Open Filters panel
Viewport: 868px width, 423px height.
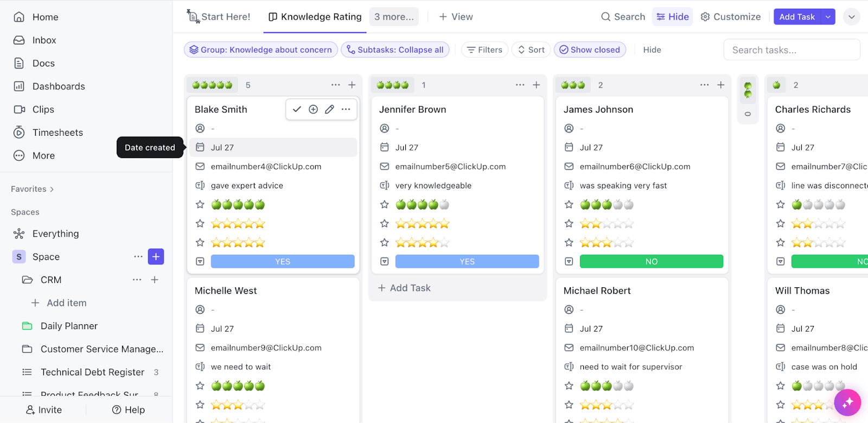pos(484,49)
